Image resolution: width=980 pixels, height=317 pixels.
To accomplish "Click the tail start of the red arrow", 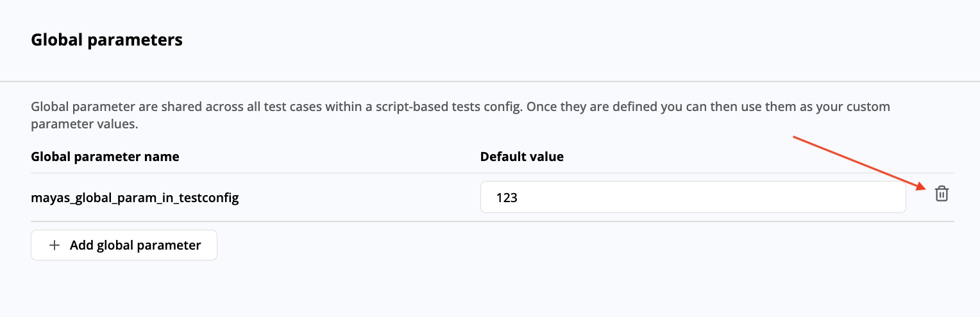I will coord(794,137).
